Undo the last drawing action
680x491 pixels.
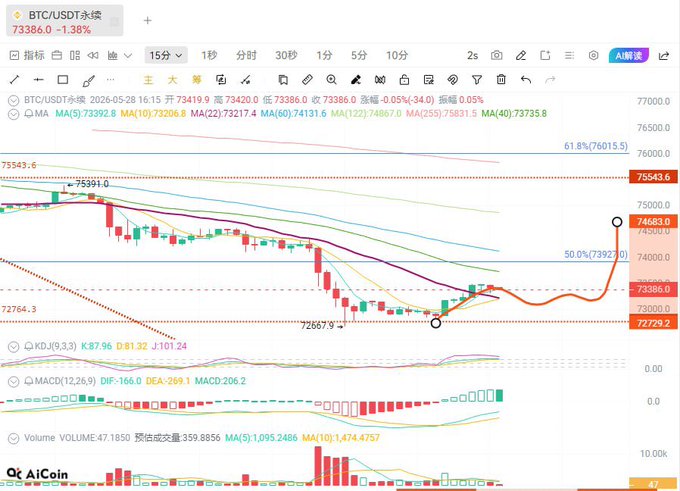(526, 80)
